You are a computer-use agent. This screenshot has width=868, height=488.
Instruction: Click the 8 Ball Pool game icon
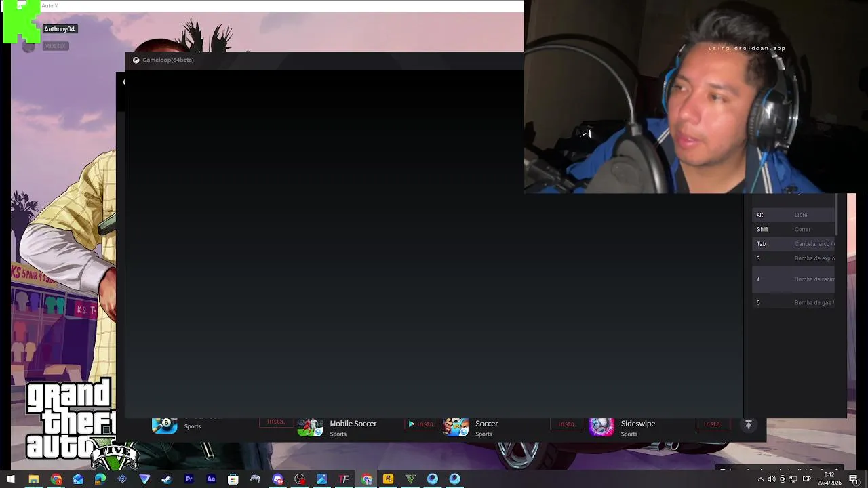165,425
